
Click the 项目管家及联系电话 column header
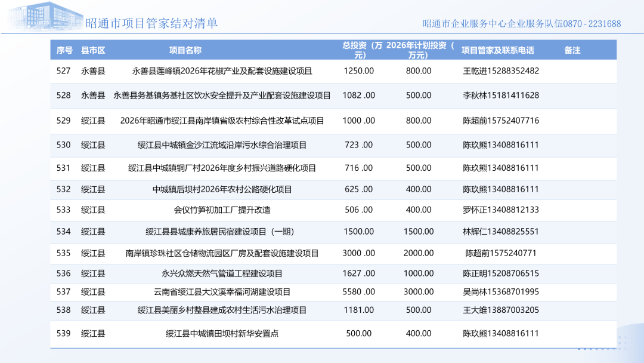[x=498, y=50]
